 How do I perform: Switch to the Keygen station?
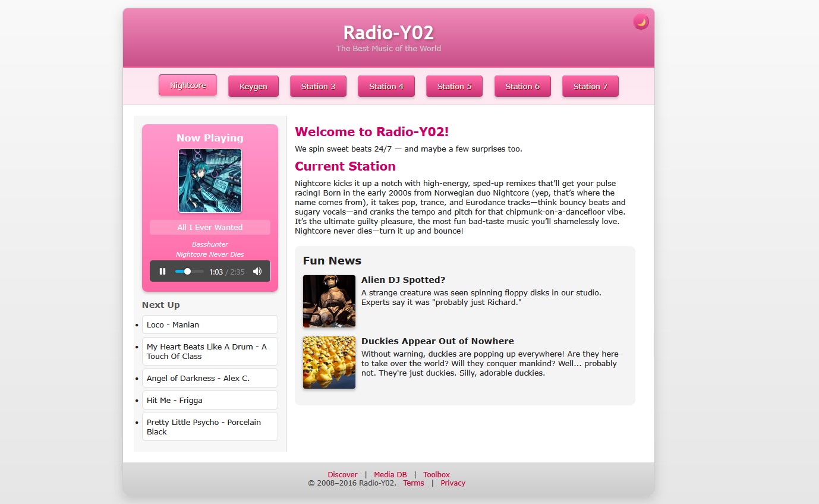[253, 86]
